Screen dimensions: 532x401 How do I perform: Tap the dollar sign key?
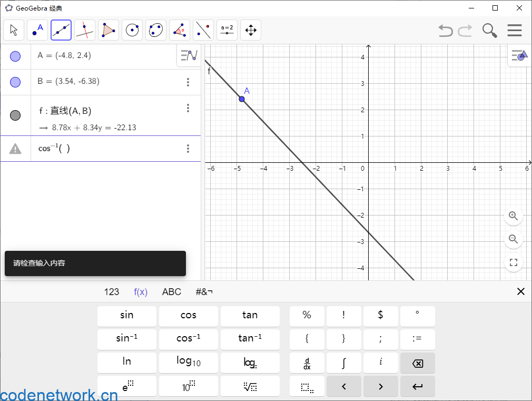[381, 316]
